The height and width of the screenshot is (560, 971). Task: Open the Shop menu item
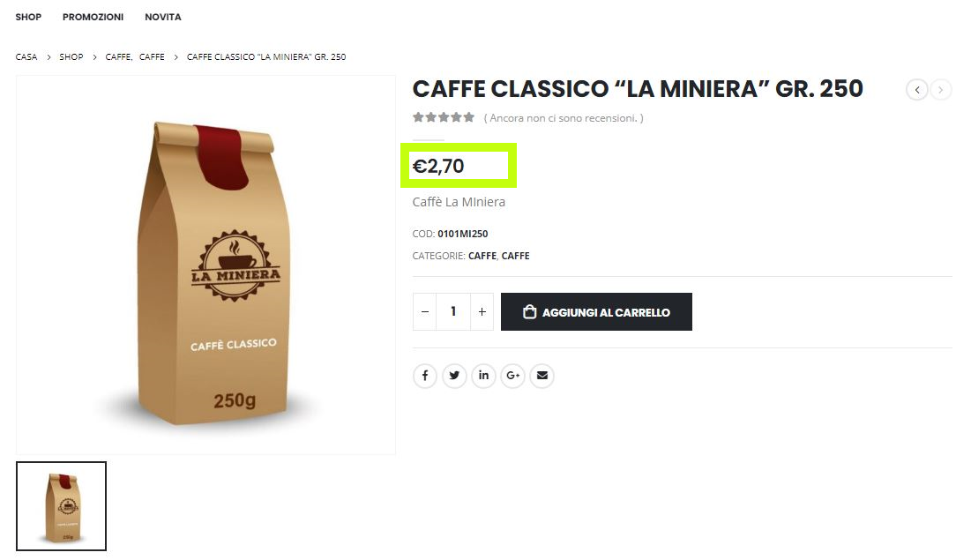28,17
